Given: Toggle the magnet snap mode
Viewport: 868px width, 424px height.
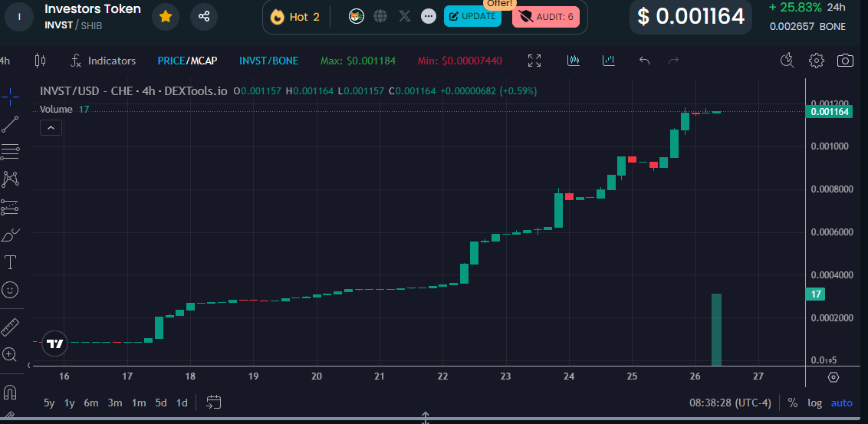Looking at the screenshot, I should click(x=10, y=393).
